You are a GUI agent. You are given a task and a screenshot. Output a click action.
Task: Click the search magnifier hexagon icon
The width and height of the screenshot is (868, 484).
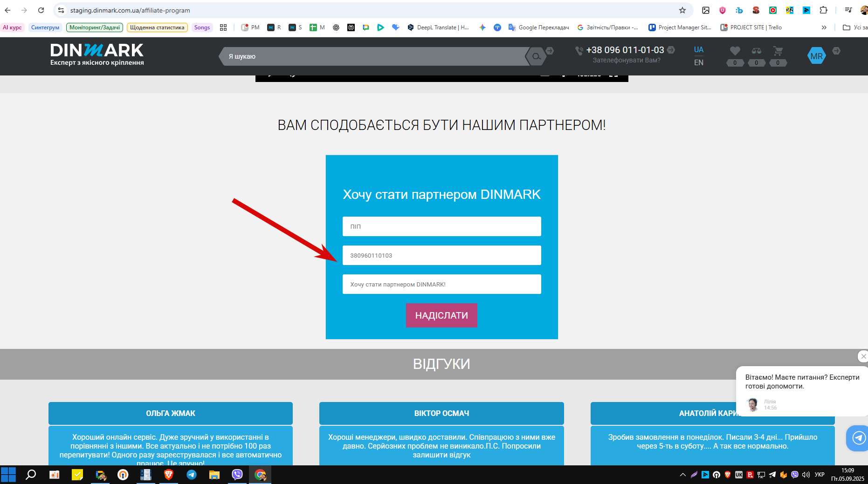(x=537, y=56)
